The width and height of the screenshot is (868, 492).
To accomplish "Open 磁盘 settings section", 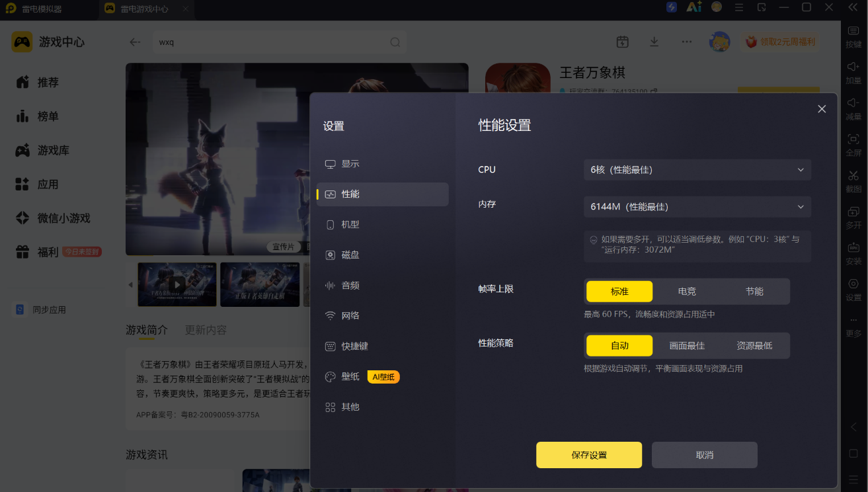I will point(382,255).
